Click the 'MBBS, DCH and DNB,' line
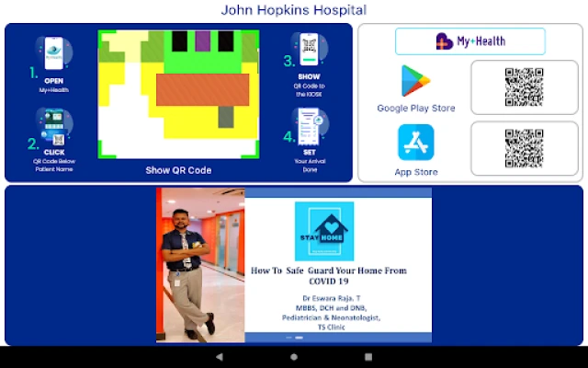 [x=332, y=308]
